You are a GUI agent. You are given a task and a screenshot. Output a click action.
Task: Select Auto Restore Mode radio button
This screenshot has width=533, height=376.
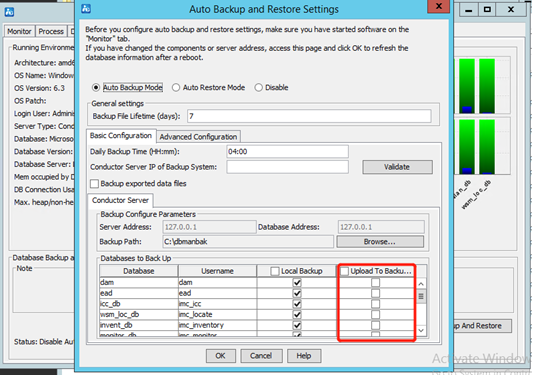point(176,88)
